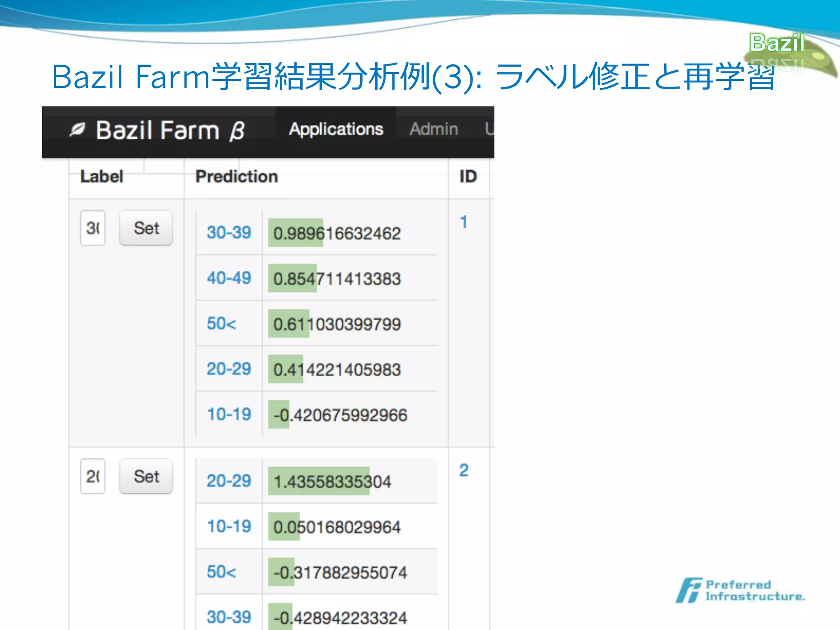840x630 pixels.
Task: Select 30-39 label in record 1 predictions
Action: pos(229,233)
